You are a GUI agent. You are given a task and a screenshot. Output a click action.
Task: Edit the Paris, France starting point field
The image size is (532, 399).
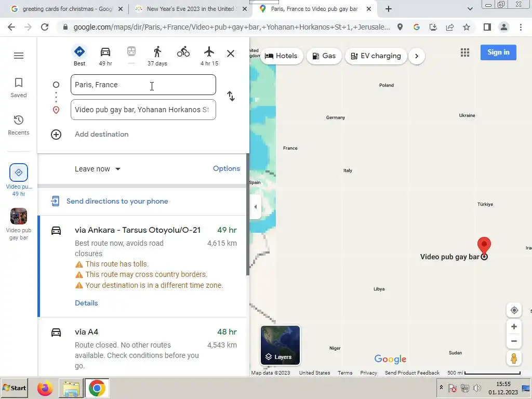143,85
